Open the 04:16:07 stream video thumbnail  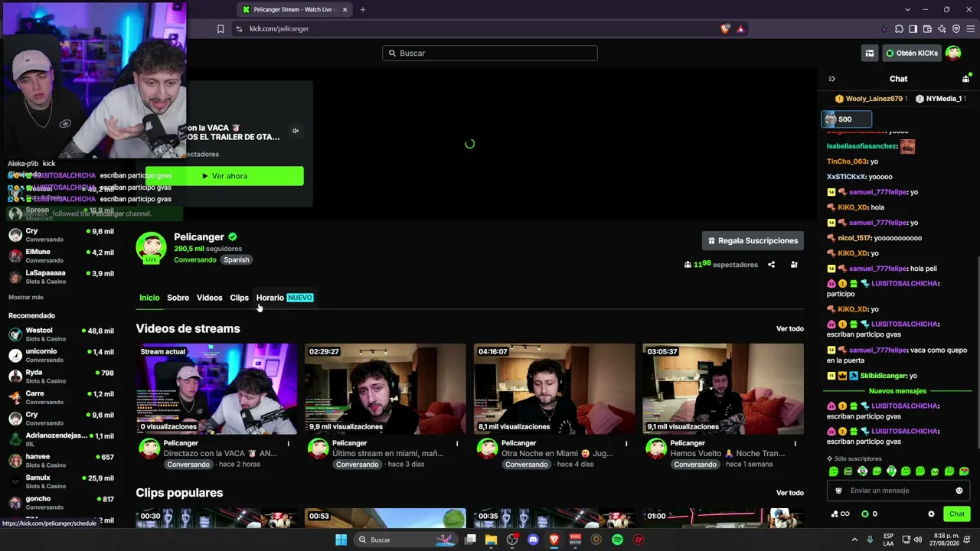[554, 389]
